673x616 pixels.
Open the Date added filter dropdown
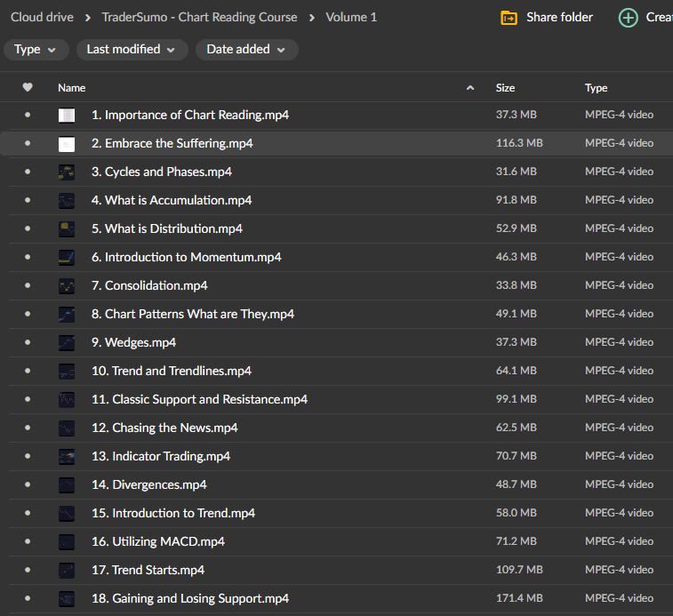tap(247, 50)
